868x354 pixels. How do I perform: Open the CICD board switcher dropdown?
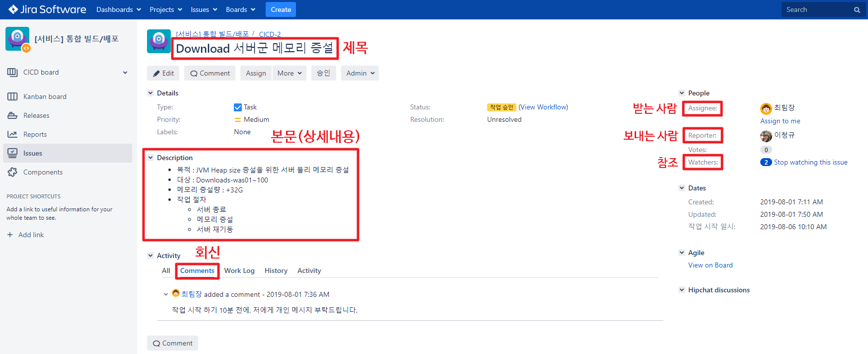pos(125,73)
